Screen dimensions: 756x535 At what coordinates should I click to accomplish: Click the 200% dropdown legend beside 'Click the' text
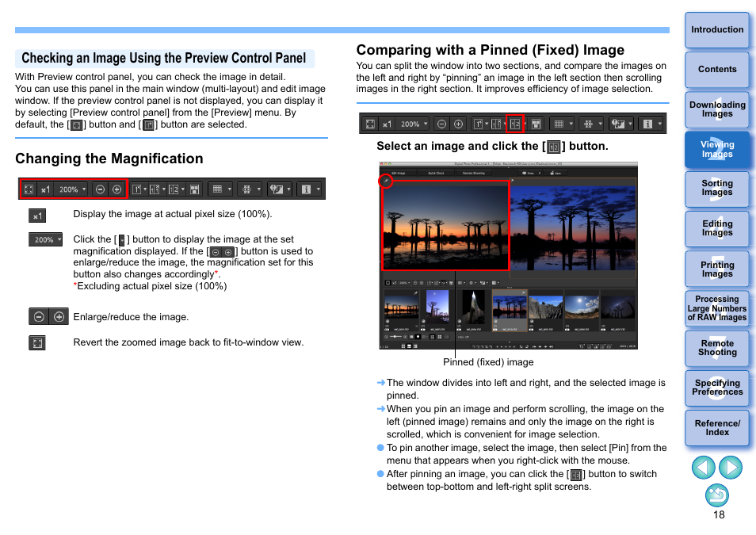click(45, 239)
